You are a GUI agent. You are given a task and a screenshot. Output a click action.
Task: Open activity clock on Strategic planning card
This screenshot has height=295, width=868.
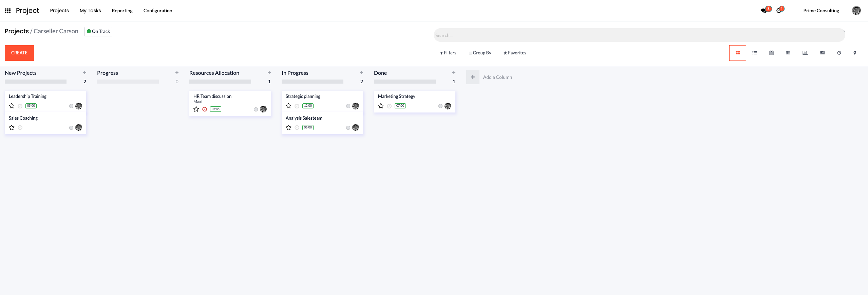297,106
